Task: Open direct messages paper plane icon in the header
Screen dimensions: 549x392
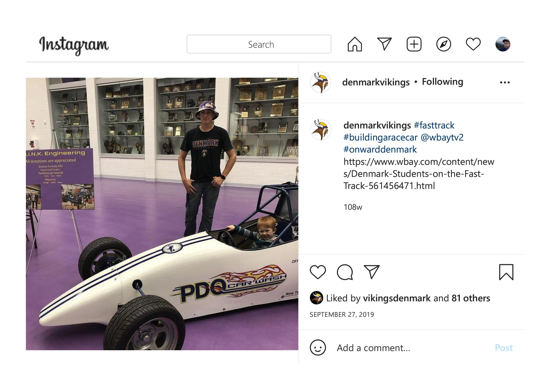Action: click(384, 44)
